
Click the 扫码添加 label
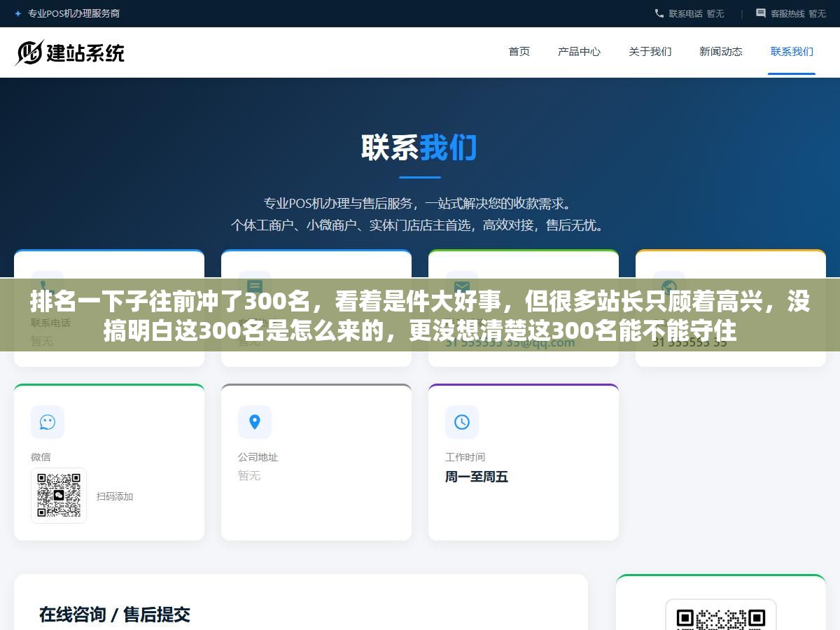(115, 496)
